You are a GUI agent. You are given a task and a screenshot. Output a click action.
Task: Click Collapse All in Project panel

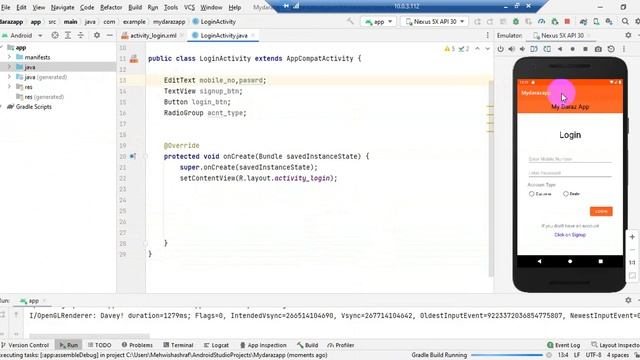click(81, 36)
